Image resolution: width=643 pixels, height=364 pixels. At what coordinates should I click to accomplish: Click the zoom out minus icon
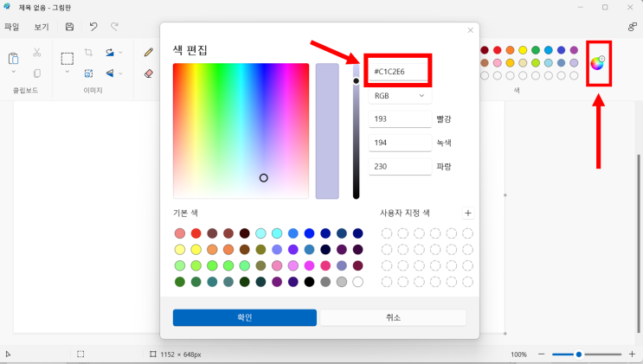541,354
